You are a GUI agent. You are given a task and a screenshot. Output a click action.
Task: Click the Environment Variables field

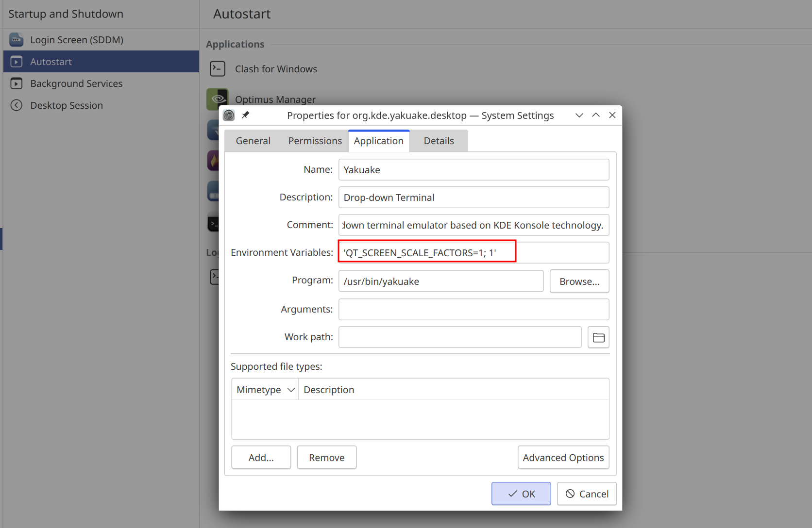[x=474, y=253]
